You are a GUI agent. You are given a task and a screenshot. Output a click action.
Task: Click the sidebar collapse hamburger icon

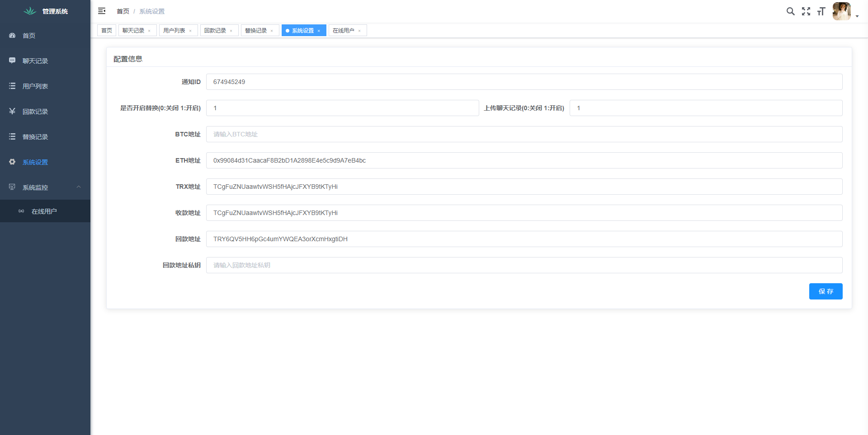pos(102,11)
